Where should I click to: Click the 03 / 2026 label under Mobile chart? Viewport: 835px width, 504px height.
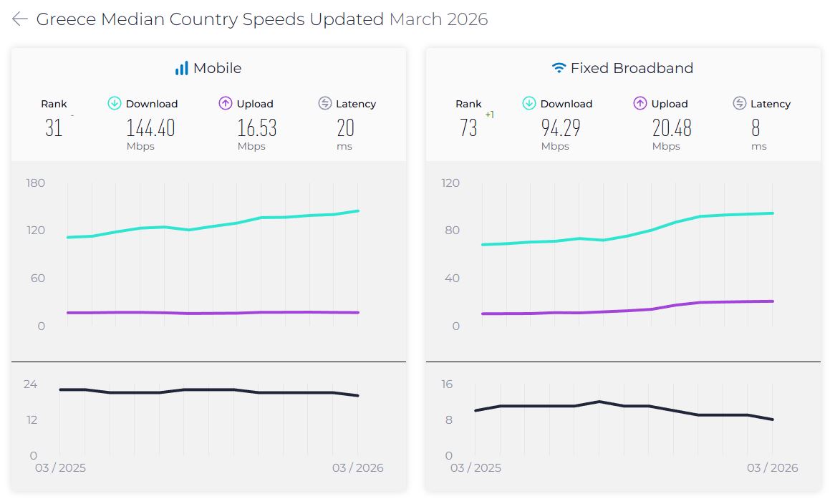[x=357, y=468]
